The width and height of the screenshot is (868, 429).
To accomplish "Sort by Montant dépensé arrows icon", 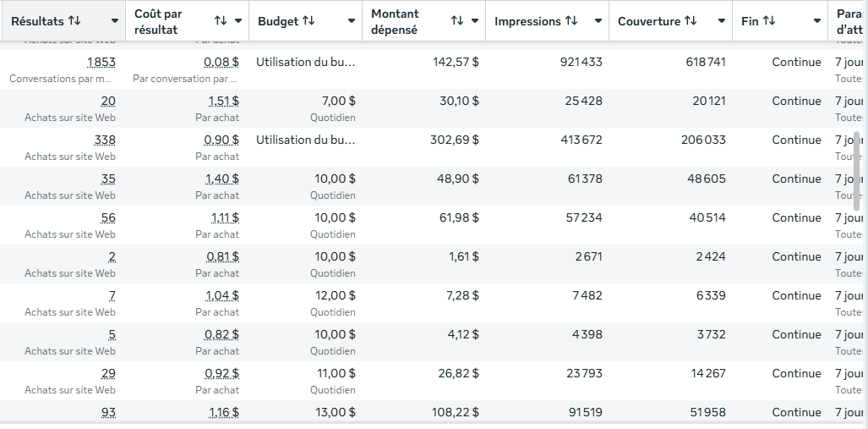I will point(456,21).
